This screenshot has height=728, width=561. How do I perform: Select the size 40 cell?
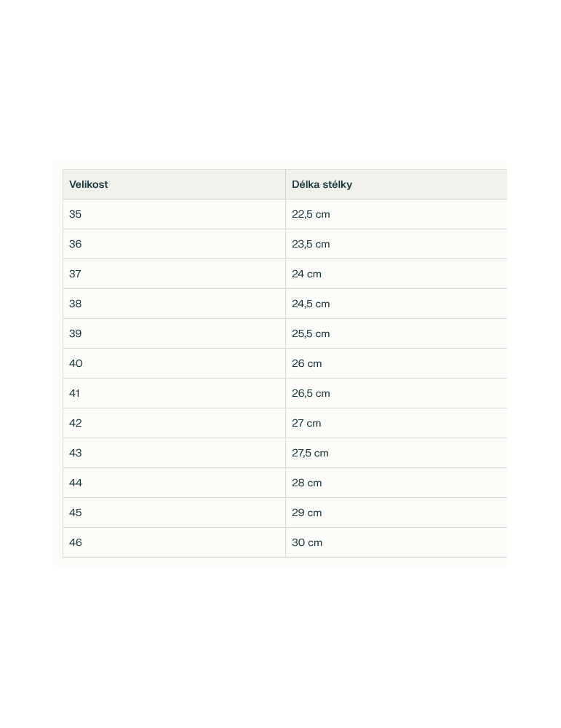click(76, 363)
